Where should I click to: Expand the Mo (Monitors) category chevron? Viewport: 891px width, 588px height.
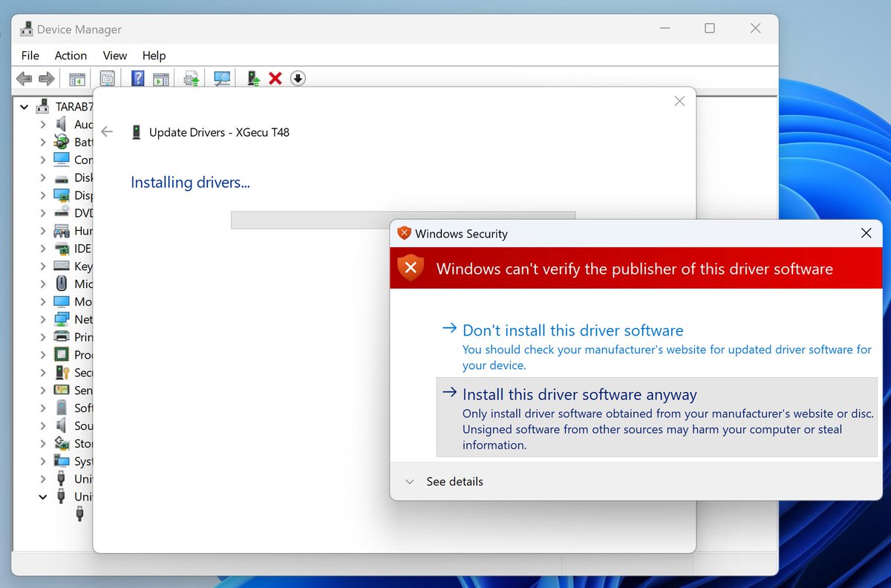[43, 301]
